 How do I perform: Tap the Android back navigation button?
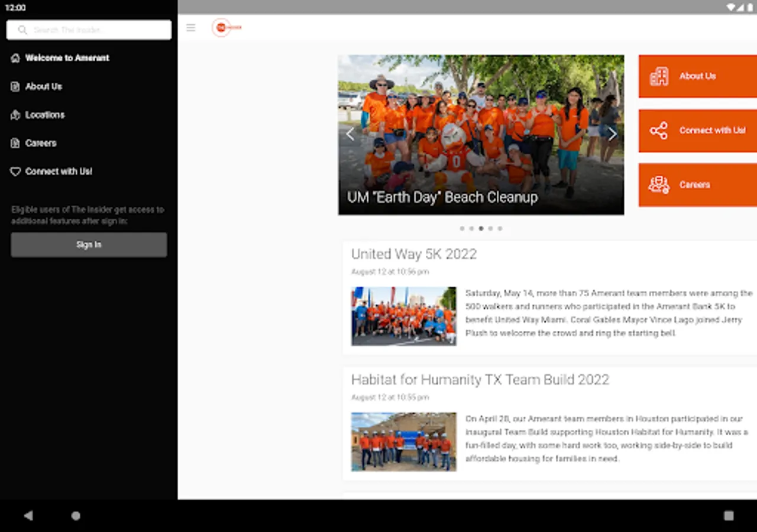pos(28,515)
